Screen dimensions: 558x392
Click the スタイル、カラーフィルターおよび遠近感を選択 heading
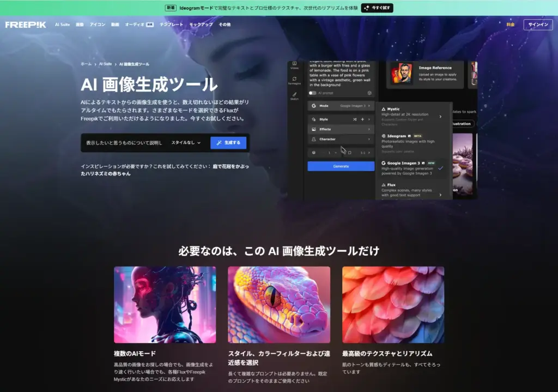[279, 358]
